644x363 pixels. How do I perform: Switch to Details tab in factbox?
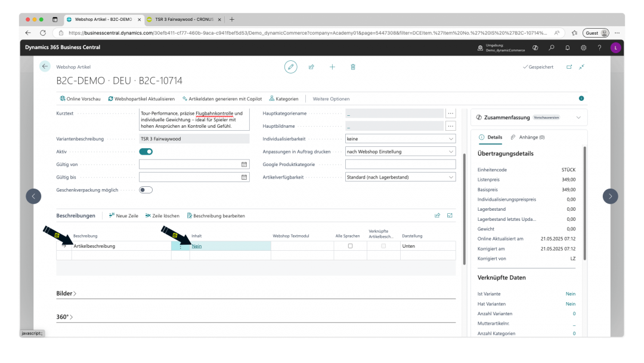[x=490, y=137]
